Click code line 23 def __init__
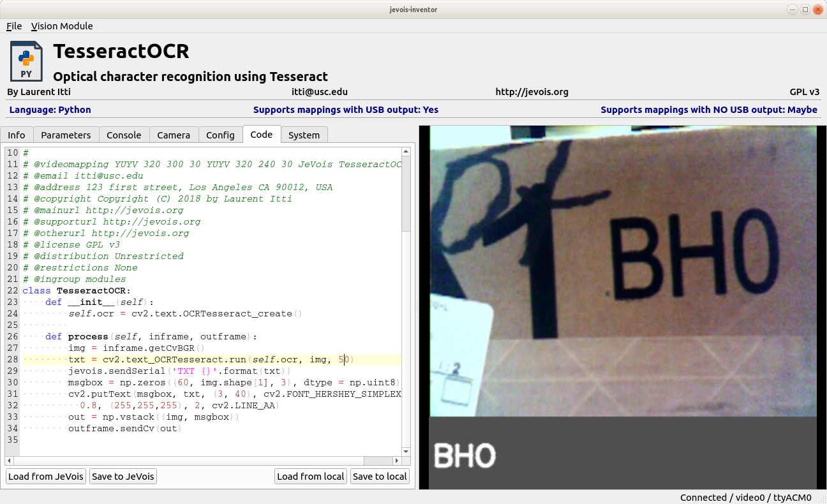Image resolution: width=827 pixels, height=504 pixels. (100, 302)
